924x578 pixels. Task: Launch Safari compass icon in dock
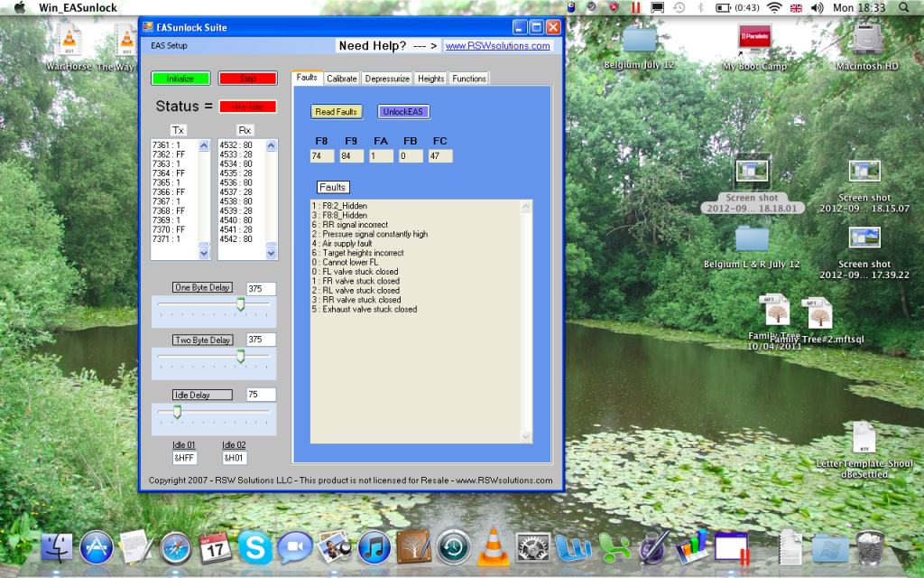point(176,548)
